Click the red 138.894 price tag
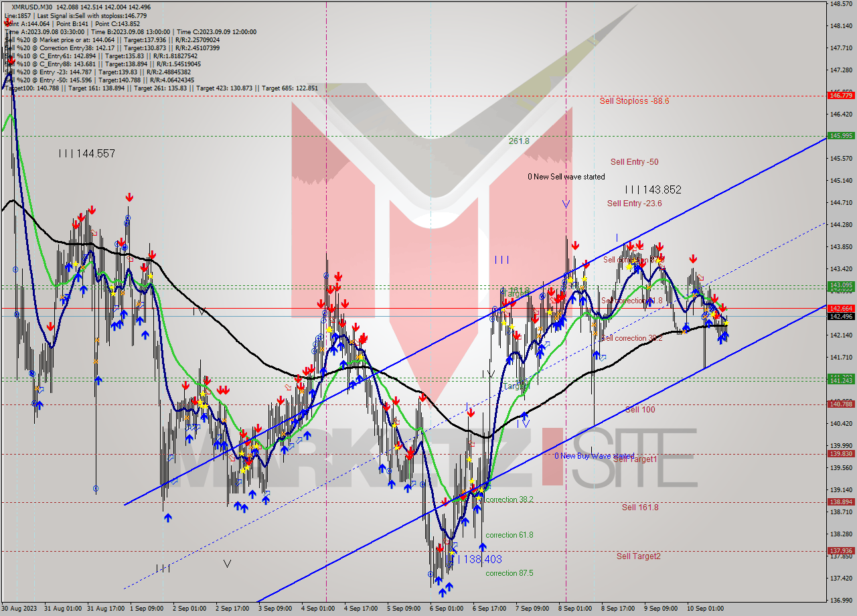 841,502
